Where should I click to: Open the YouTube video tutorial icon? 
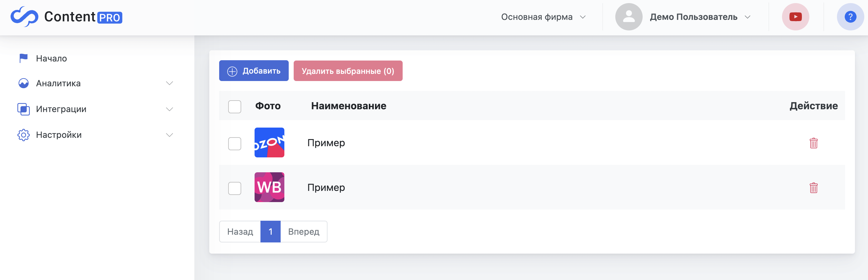pos(795,17)
